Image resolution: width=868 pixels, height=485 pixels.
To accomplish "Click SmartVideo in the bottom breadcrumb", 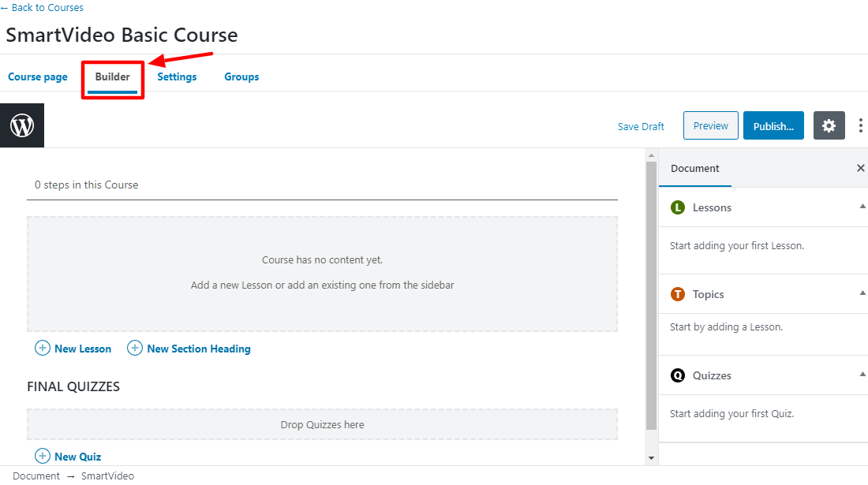I will pyautogui.click(x=107, y=476).
